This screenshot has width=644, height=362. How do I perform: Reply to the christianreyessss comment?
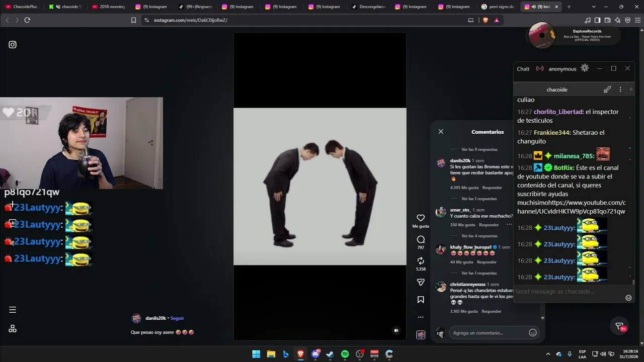pyautogui.click(x=492, y=311)
